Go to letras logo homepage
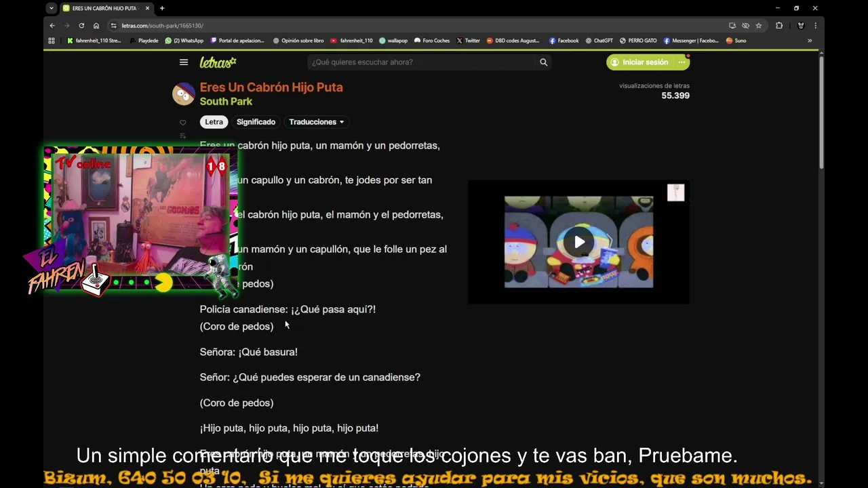 pos(218,62)
